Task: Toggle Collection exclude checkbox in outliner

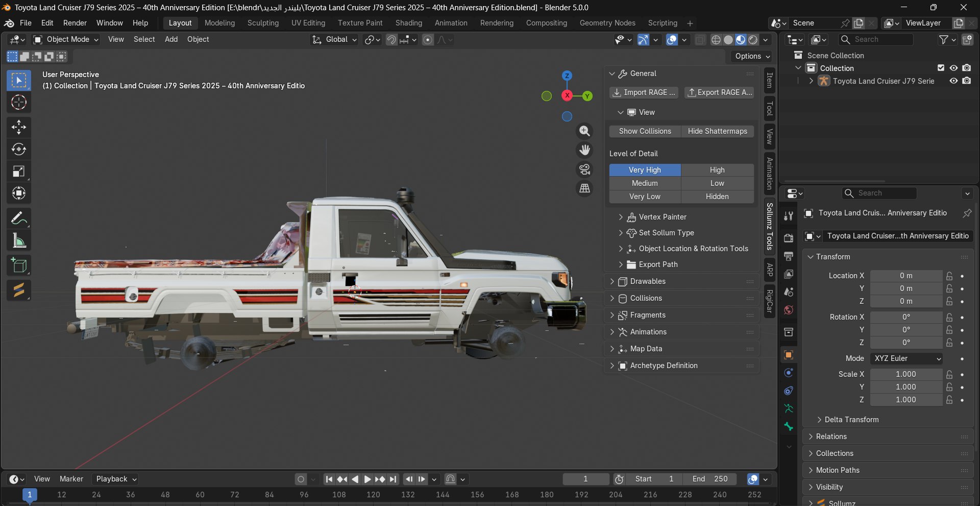Action: [x=941, y=68]
